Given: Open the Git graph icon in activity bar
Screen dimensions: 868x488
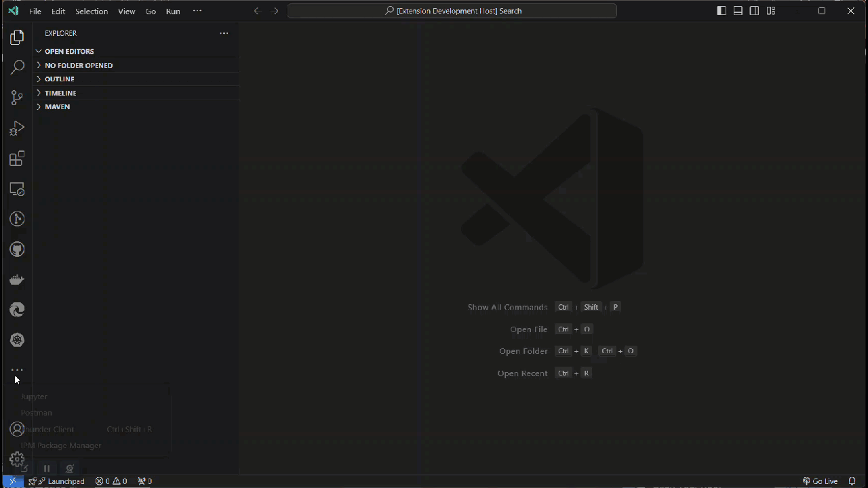Looking at the screenshot, I should coord(17,219).
